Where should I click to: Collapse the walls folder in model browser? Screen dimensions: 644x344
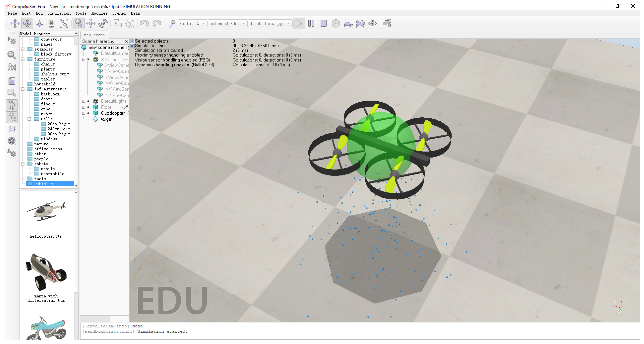(29, 119)
